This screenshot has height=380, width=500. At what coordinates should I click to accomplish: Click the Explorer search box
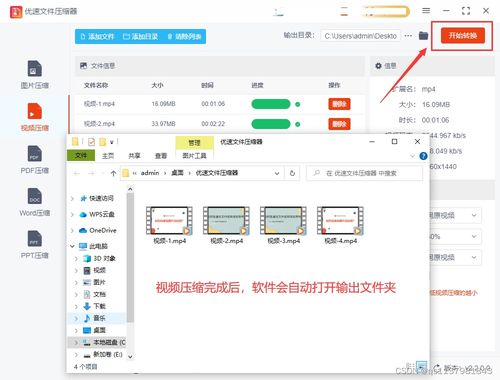pyautogui.click(x=365, y=173)
